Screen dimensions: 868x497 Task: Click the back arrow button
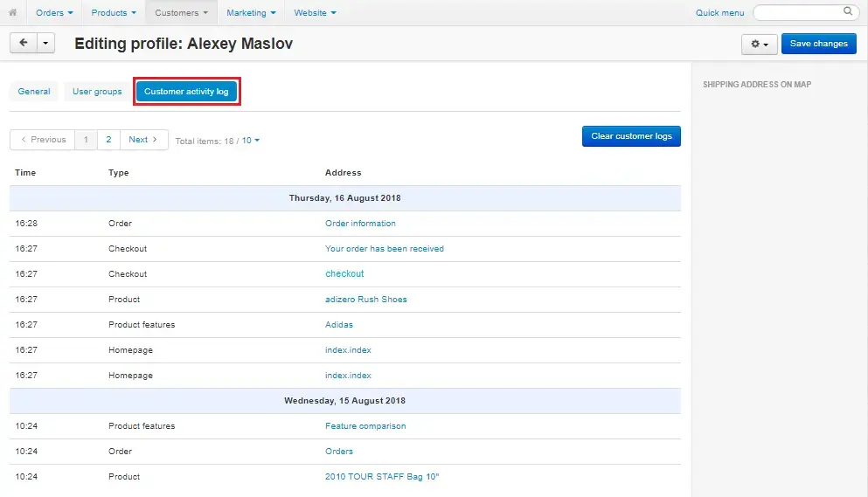23,43
